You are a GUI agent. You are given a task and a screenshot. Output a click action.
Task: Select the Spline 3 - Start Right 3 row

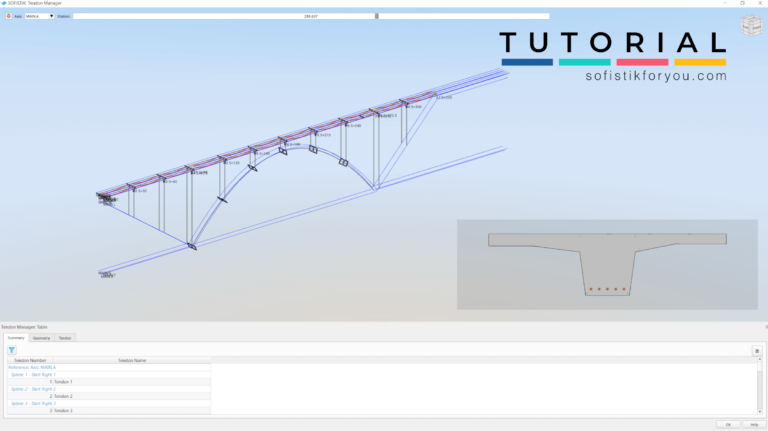pyautogui.click(x=109, y=404)
